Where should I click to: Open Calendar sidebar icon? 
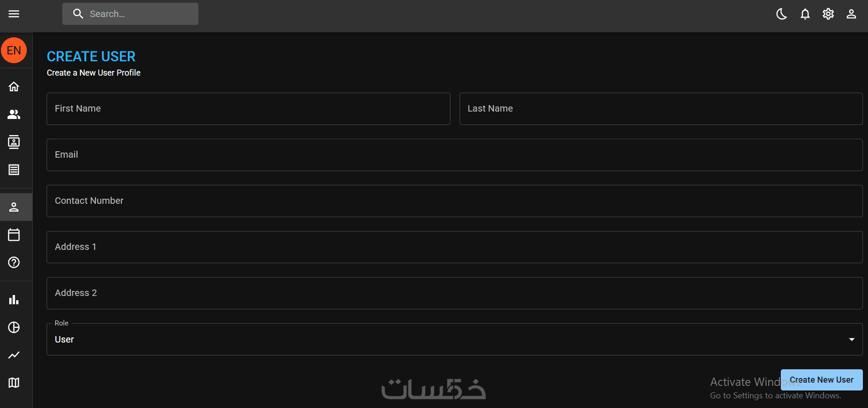coord(14,235)
